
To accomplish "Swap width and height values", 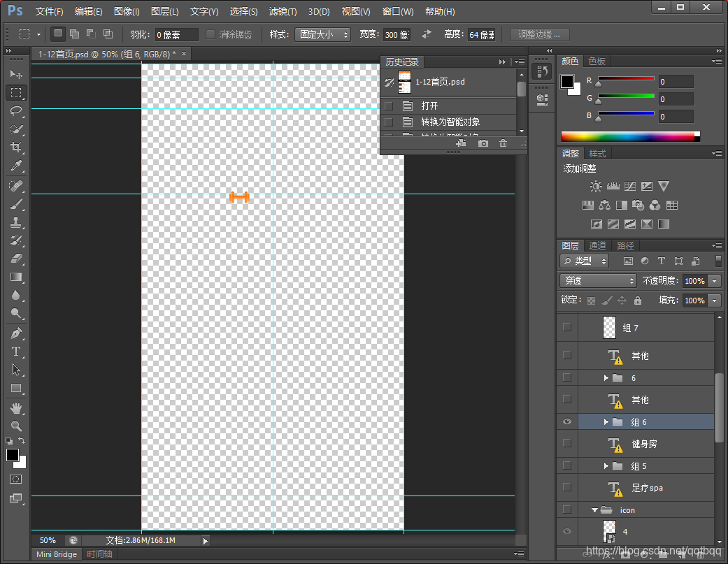I will pyautogui.click(x=426, y=34).
